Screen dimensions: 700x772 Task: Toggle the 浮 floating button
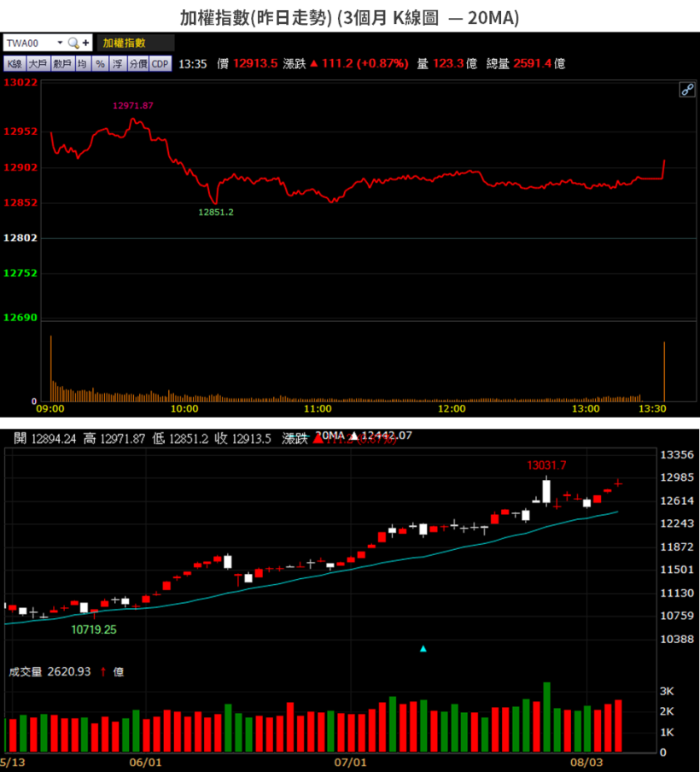117,63
